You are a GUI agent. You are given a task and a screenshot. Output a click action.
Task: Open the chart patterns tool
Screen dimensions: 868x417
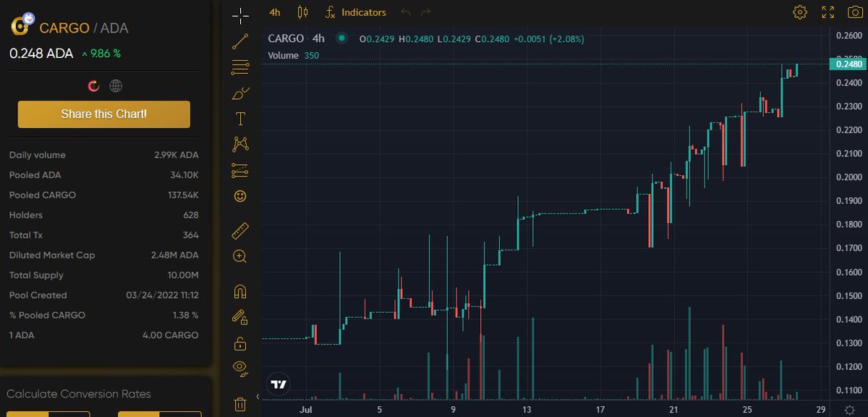tap(240, 144)
